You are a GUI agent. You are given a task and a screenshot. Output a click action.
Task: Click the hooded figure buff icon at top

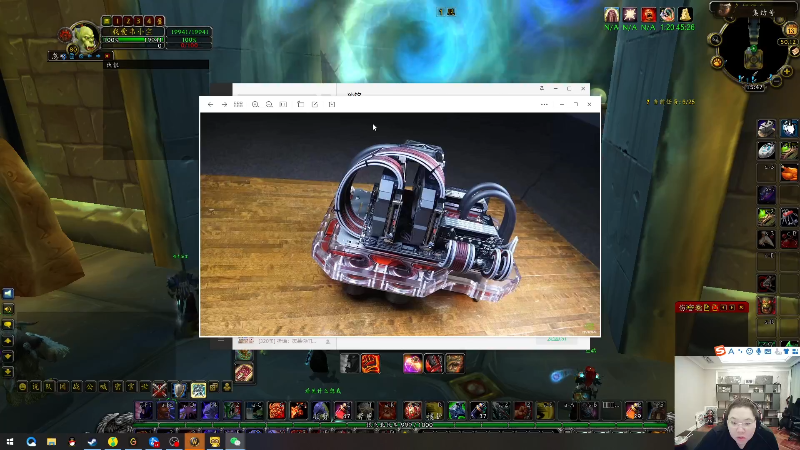pyautogui.click(x=612, y=14)
